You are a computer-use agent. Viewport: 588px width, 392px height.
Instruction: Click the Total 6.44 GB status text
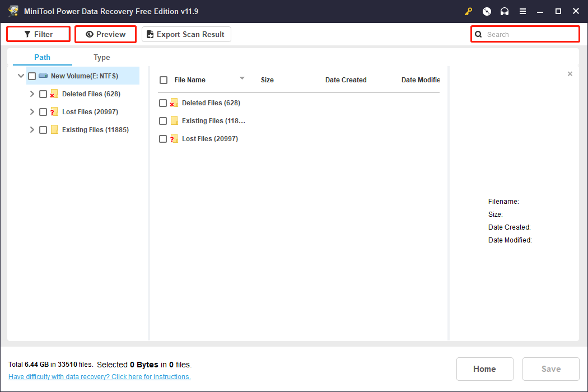pos(50,365)
